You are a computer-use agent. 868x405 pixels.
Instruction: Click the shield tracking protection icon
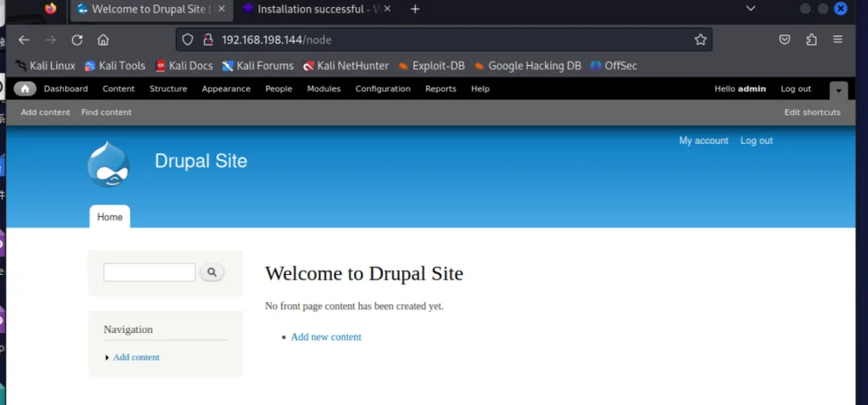coord(187,40)
